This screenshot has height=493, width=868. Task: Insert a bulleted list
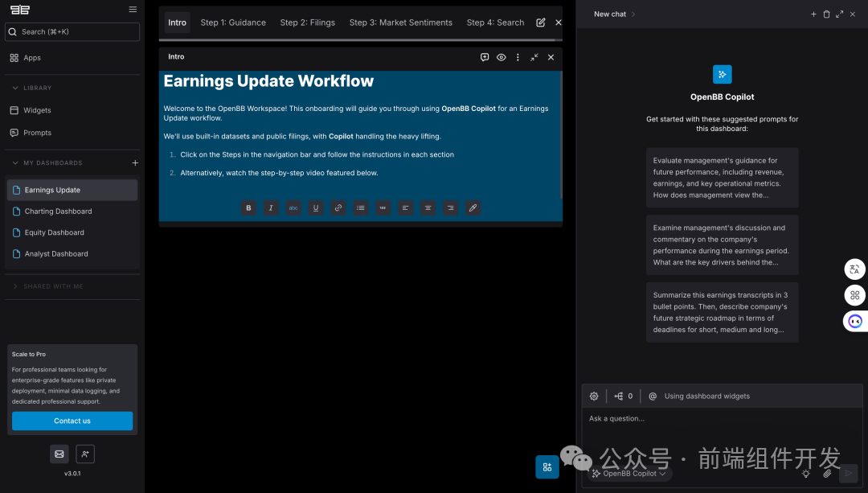pyautogui.click(x=360, y=207)
